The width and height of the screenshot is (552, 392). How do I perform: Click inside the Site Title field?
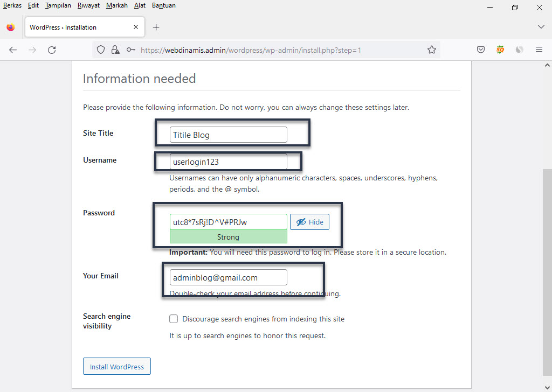[x=228, y=135]
